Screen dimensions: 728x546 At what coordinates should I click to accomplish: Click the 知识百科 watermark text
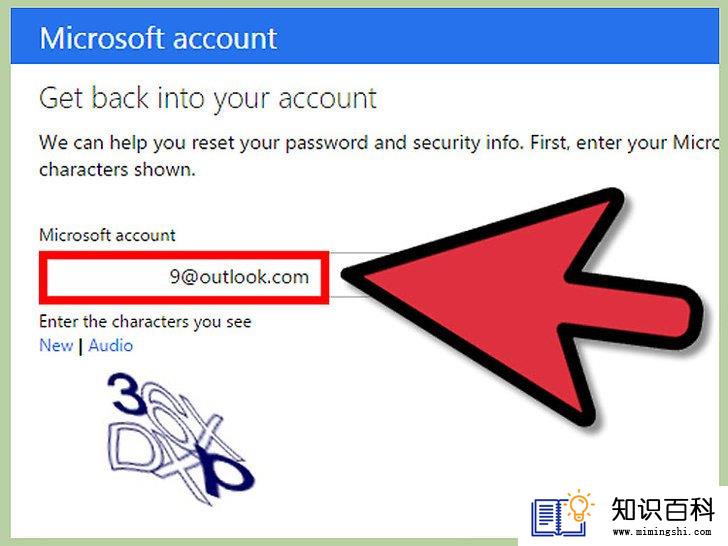pyautogui.click(x=663, y=509)
